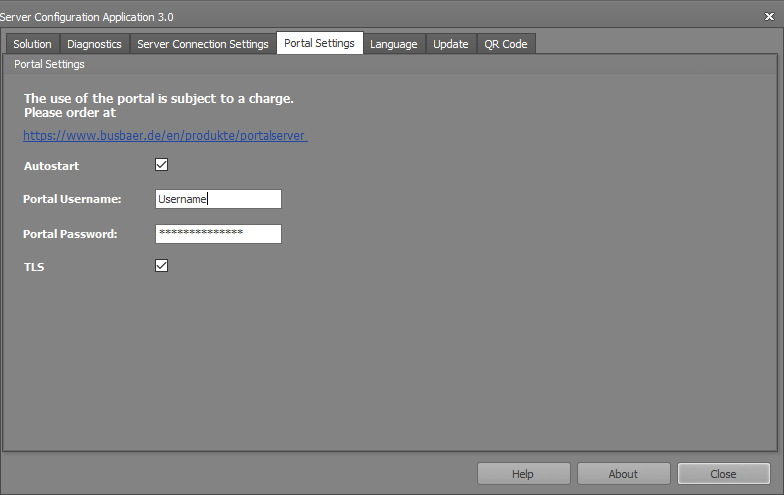Click the 'TLS' label text
Screen dimensions: 784x495
click(34, 267)
